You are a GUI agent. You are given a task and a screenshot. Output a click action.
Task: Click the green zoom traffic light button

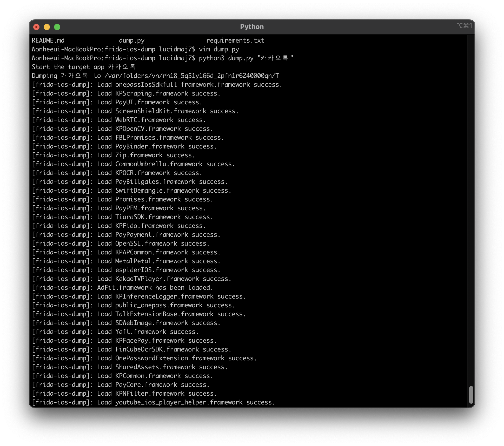57,26
